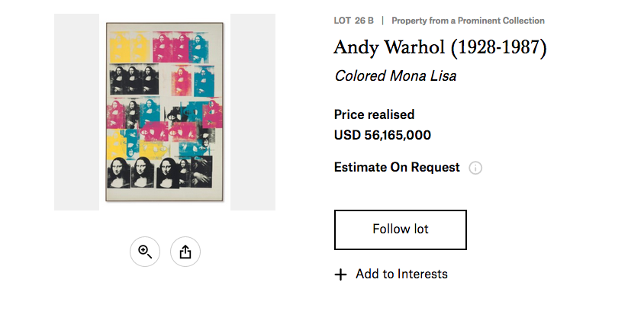
Task: Select the USD 56,165,000 price text
Action: [x=382, y=135]
